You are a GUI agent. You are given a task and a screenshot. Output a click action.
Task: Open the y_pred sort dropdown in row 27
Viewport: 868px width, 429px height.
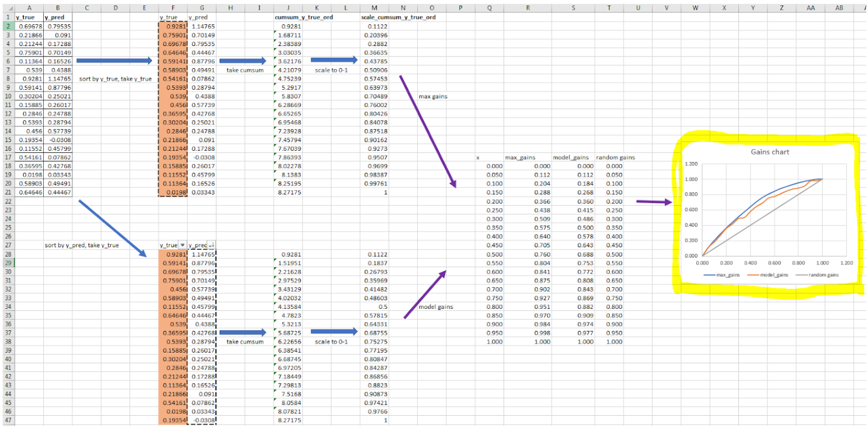[x=211, y=245]
